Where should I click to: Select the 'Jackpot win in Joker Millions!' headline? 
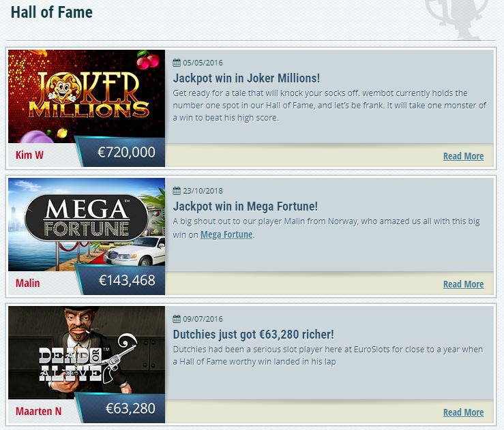point(246,78)
